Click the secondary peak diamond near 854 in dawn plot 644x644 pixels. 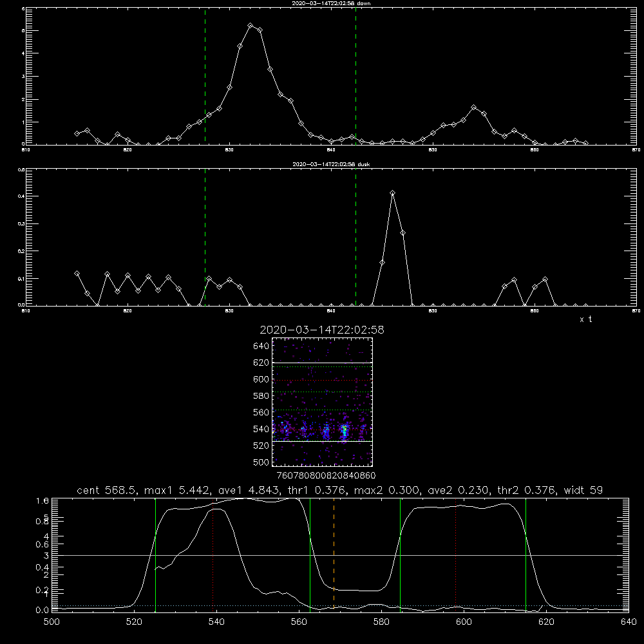(473, 107)
